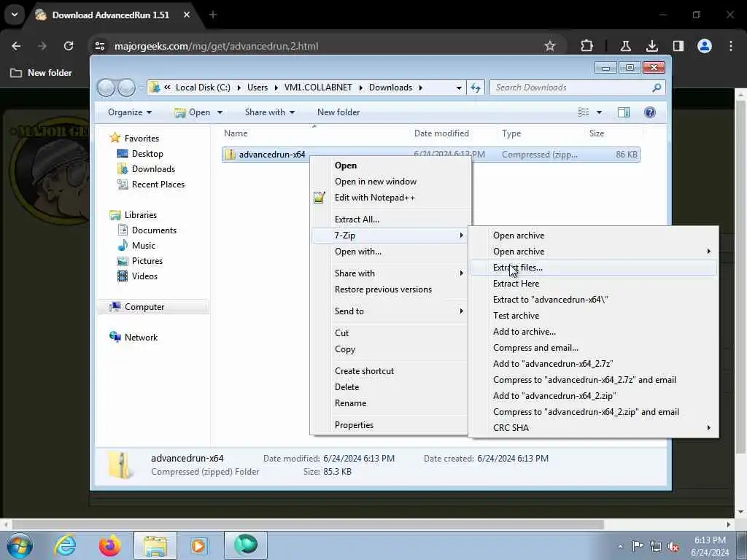The image size is (747, 560).
Task: Select advancedrun-x64 zip file icon
Action: click(x=231, y=155)
